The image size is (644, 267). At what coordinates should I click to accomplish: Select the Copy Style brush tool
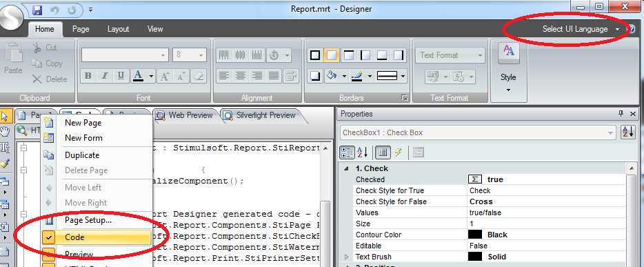tap(5, 164)
